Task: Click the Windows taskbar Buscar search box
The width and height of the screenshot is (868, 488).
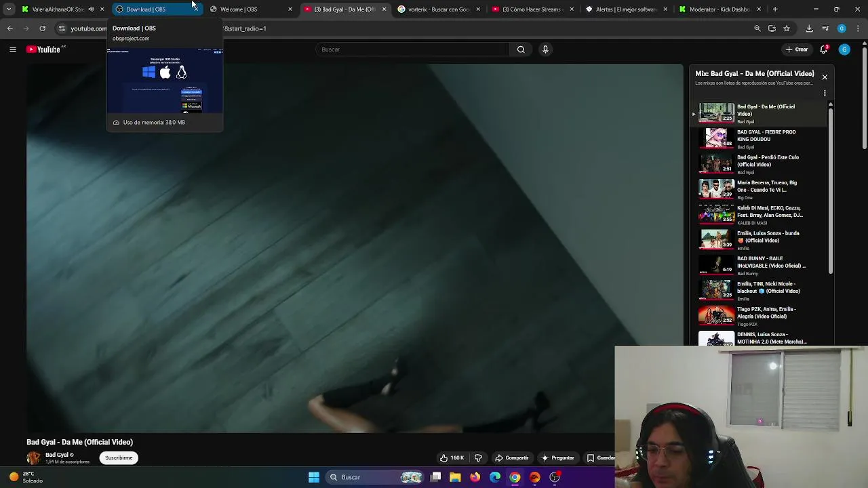Action: (x=376, y=477)
